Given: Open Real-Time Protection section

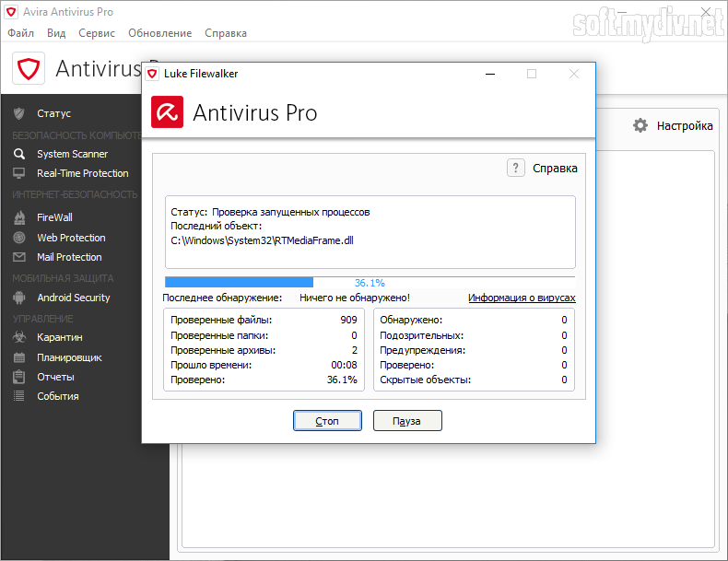Looking at the screenshot, I should 83,173.
